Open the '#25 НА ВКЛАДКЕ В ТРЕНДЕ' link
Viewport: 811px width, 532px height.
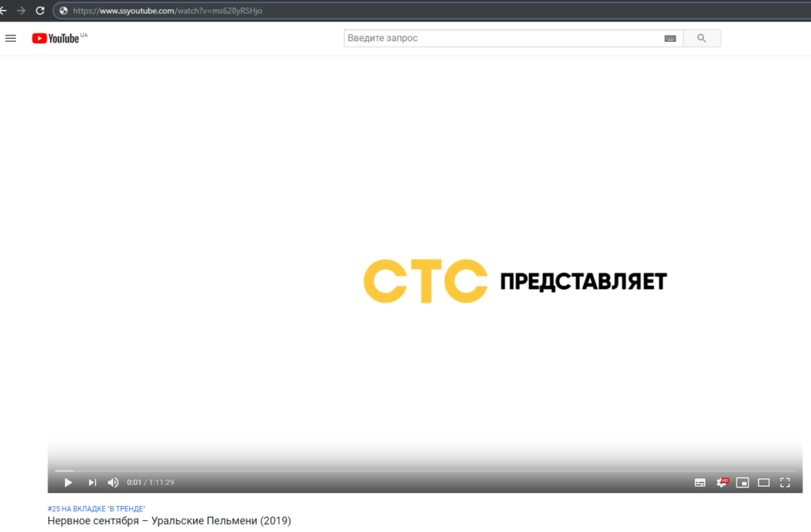pos(96,509)
